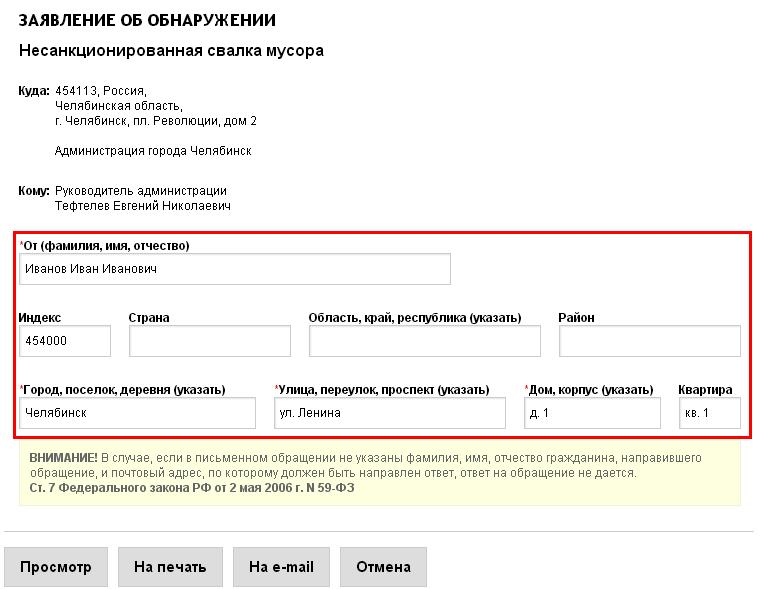This screenshot has width=764, height=589.
Task: Select the house field д. 1
Action: tap(592, 413)
